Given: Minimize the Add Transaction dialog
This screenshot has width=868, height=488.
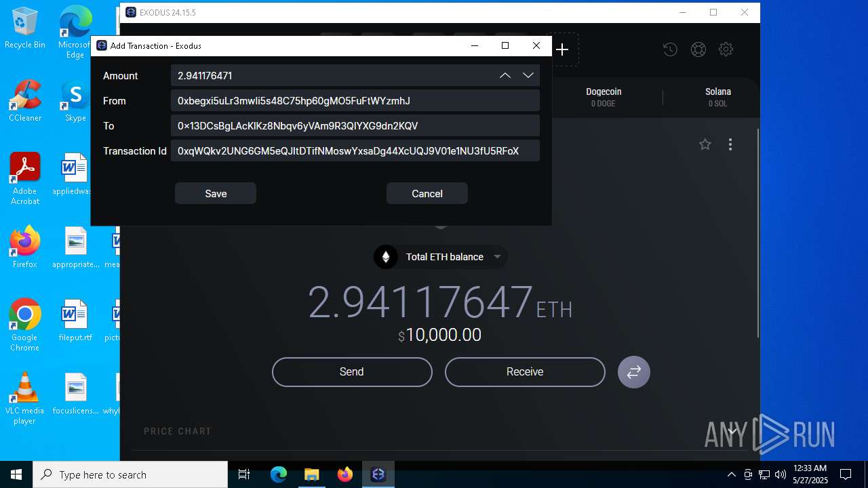Looking at the screenshot, I should [474, 45].
